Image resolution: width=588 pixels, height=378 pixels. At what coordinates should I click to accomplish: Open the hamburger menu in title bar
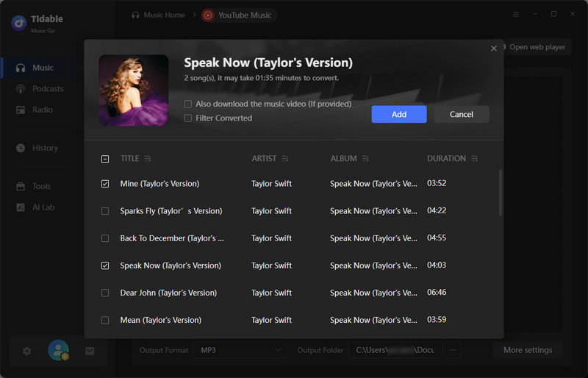click(516, 14)
